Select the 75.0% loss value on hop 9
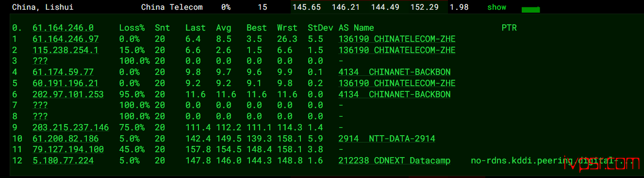Image resolution: width=644 pixels, height=178 pixels. point(132,127)
